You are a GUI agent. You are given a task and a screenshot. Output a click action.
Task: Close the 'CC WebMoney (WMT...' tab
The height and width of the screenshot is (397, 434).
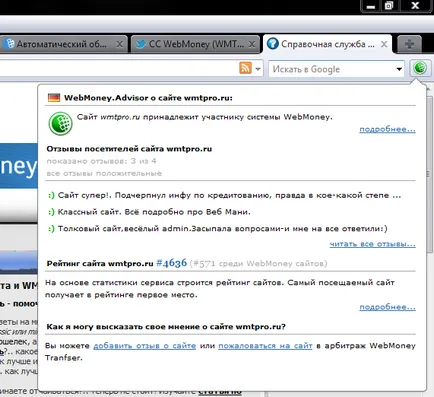point(252,44)
